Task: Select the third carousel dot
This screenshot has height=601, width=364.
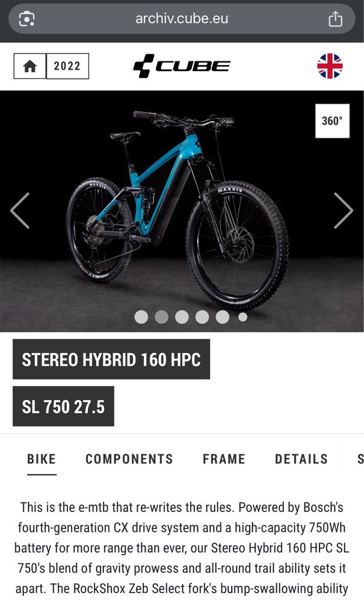Action: (x=182, y=317)
